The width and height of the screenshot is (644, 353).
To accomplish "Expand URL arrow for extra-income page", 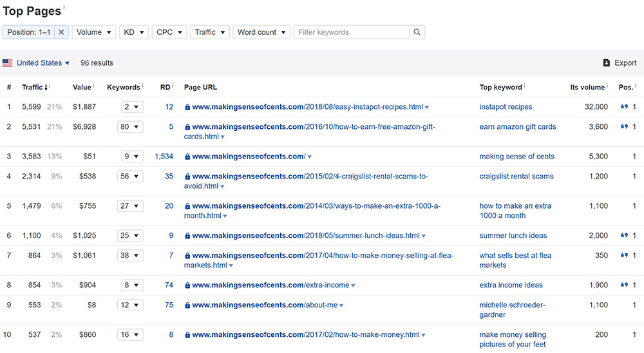I will [x=353, y=285].
